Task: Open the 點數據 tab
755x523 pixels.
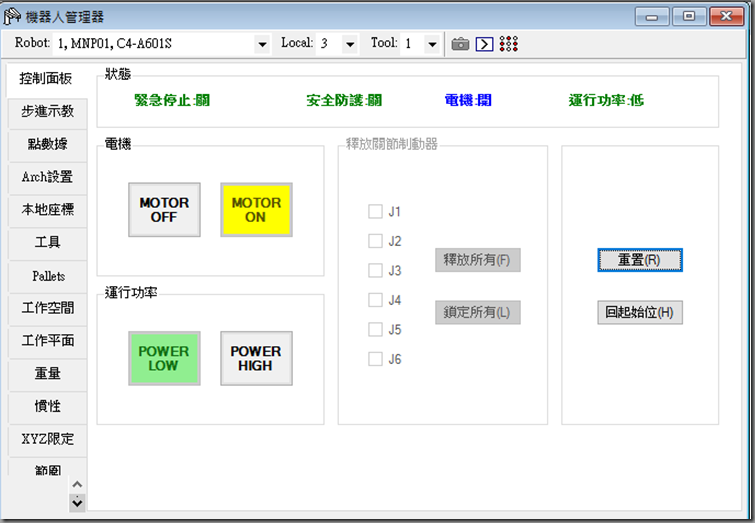Action: click(x=48, y=144)
